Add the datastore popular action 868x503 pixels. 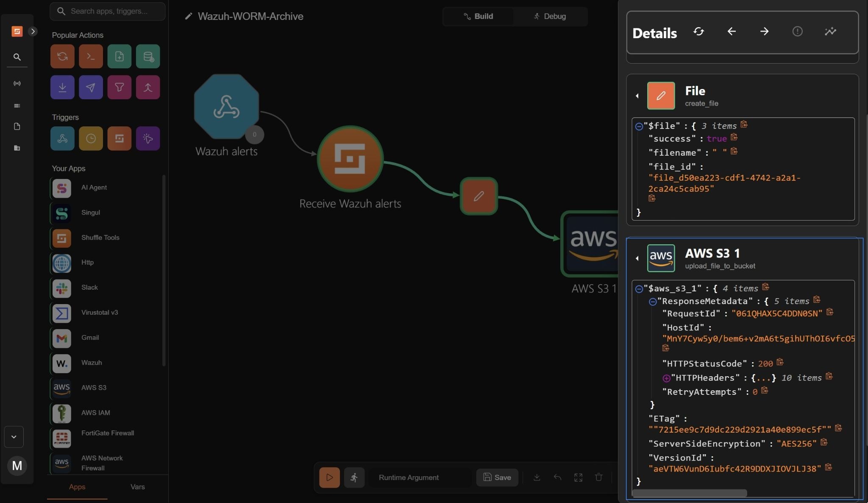(148, 56)
